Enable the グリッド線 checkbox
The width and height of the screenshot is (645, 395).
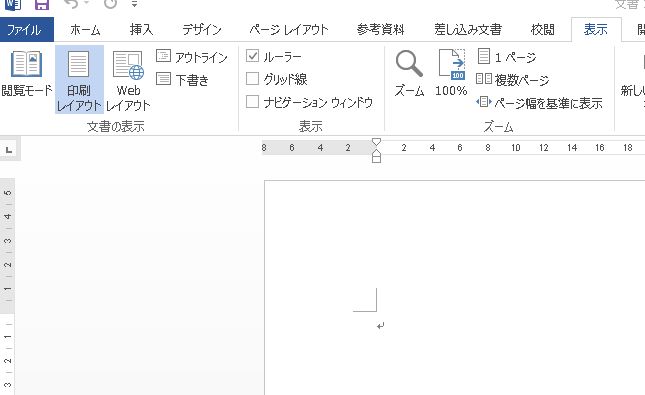click(252, 79)
